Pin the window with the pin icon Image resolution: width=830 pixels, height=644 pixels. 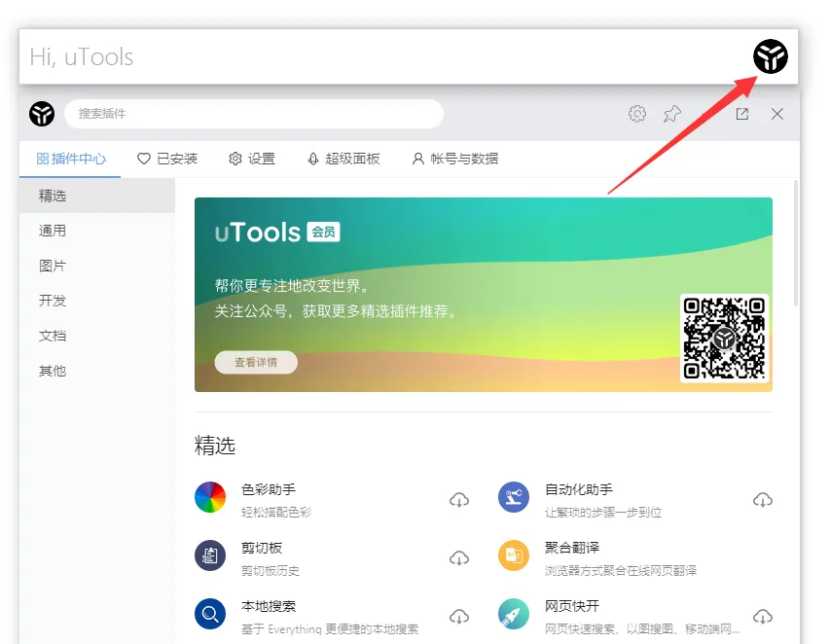click(x=671, y=114)
